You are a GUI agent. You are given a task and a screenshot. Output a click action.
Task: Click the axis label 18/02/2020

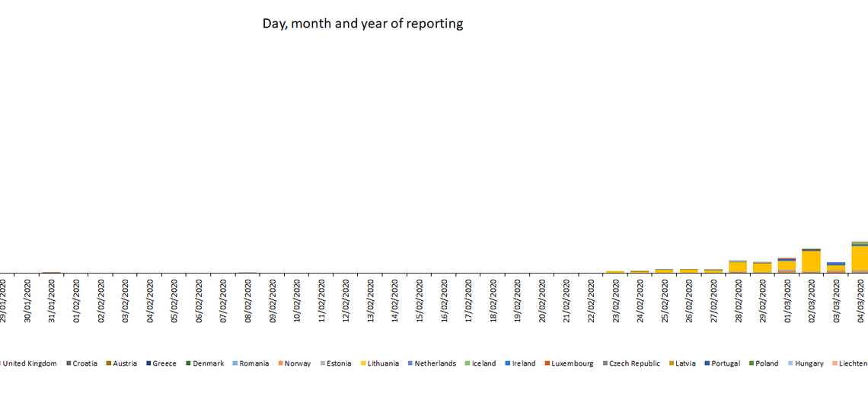click(493, 301)
